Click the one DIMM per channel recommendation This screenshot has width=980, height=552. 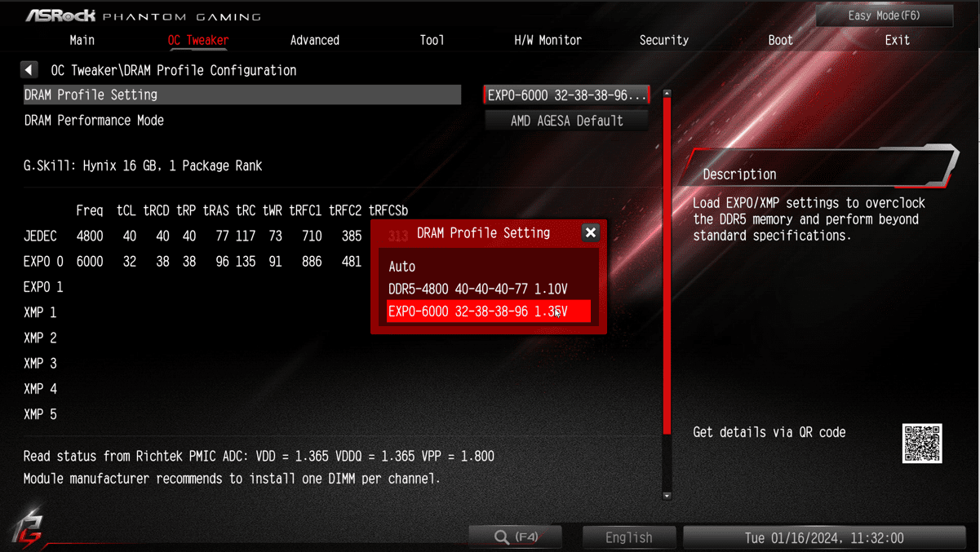click(232, 479)
